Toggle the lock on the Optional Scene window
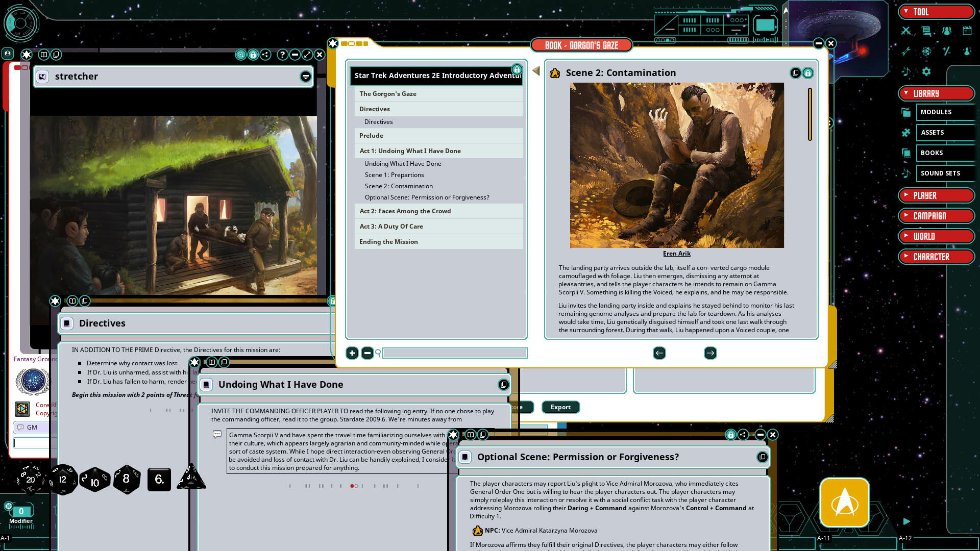Viewport: 980px width, 551px height. click(731, 435)
